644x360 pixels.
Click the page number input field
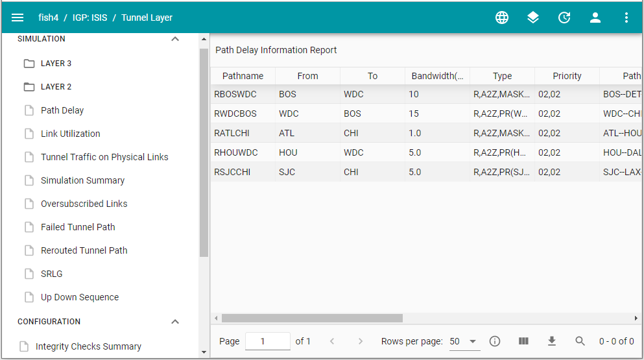(x=267, y=341)
